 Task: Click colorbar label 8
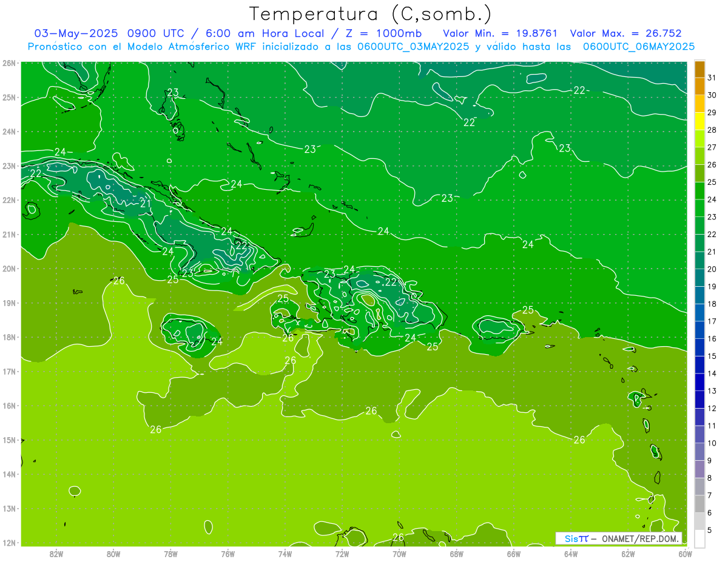pyautogui.click(x=709, y=478)
